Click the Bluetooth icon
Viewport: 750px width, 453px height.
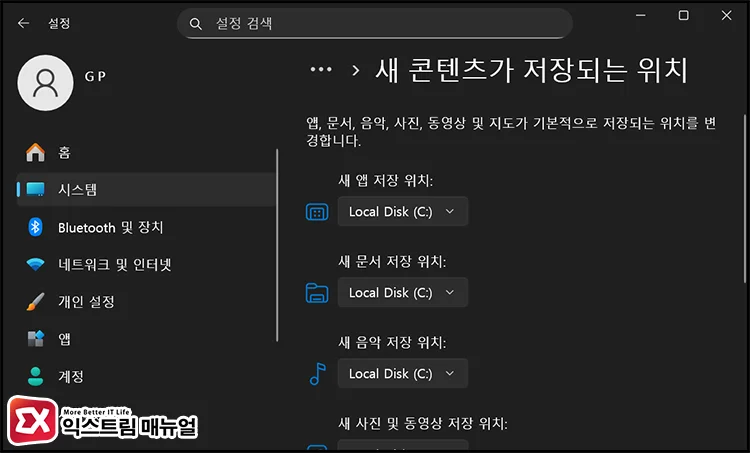click(35, 227)
